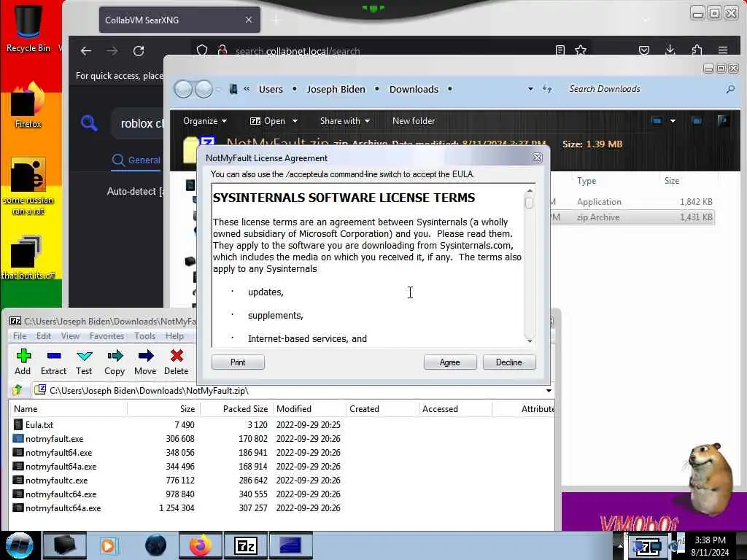The image size is (747, 560).
Task: Click the license scrollbar down arrow
Action: pyautogui.click(x=530, y=341)
